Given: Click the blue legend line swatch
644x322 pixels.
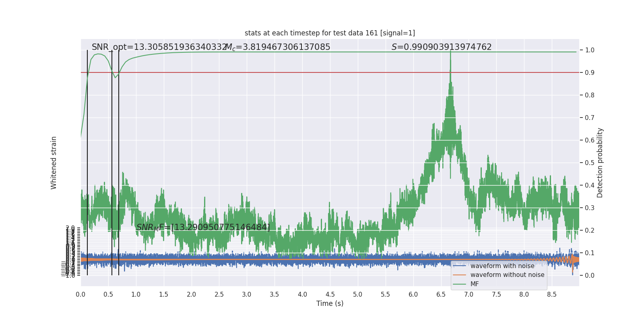Looking at the screenshot, I should tap(459, 266).
